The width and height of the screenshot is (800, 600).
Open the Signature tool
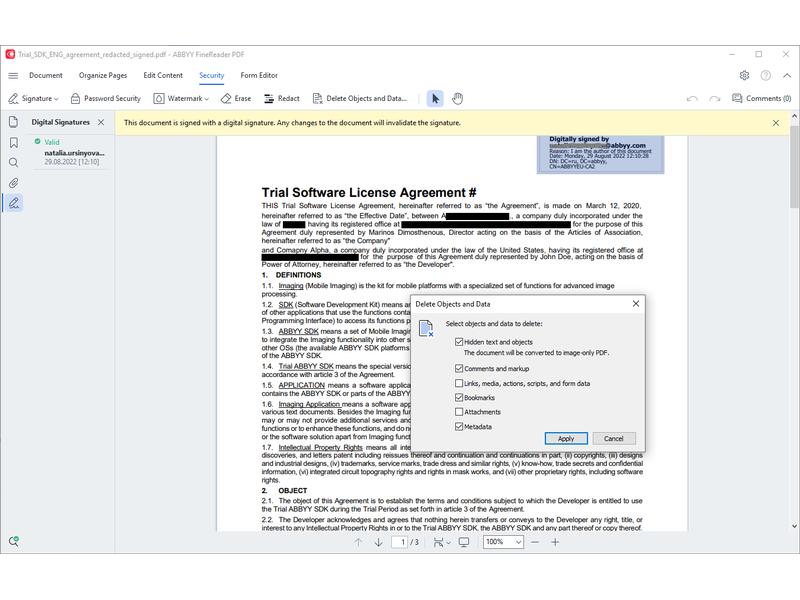coord(31,98)
